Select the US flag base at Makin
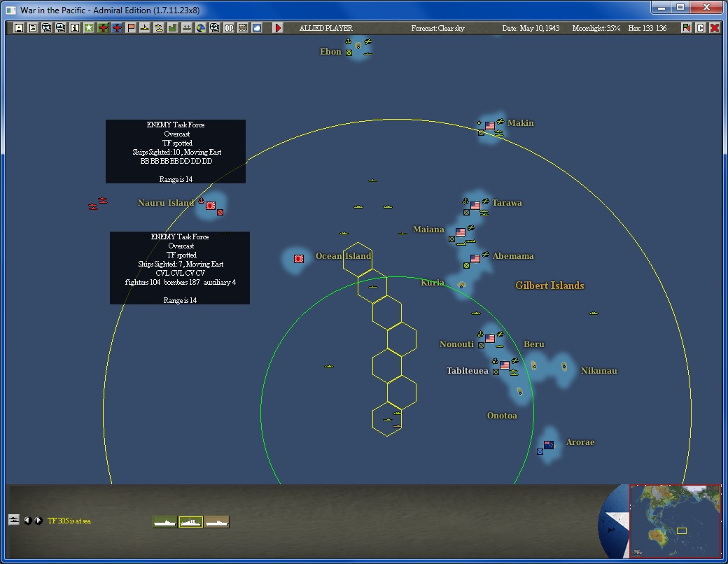This screenshot has width=728, height=564. (490, 126)
